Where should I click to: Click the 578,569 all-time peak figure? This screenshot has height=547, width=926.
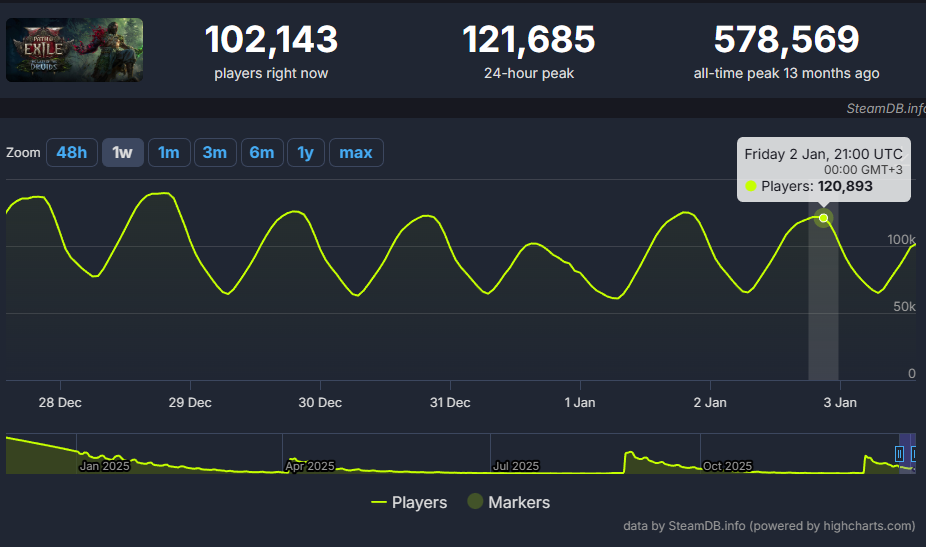click(x=786, y=40)
